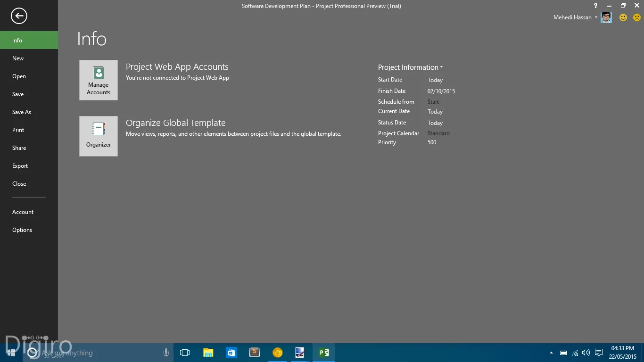Click the "Move views, reports, and other elements" description
This screenshot has width=644, height=362.
[x=233, y=134]
